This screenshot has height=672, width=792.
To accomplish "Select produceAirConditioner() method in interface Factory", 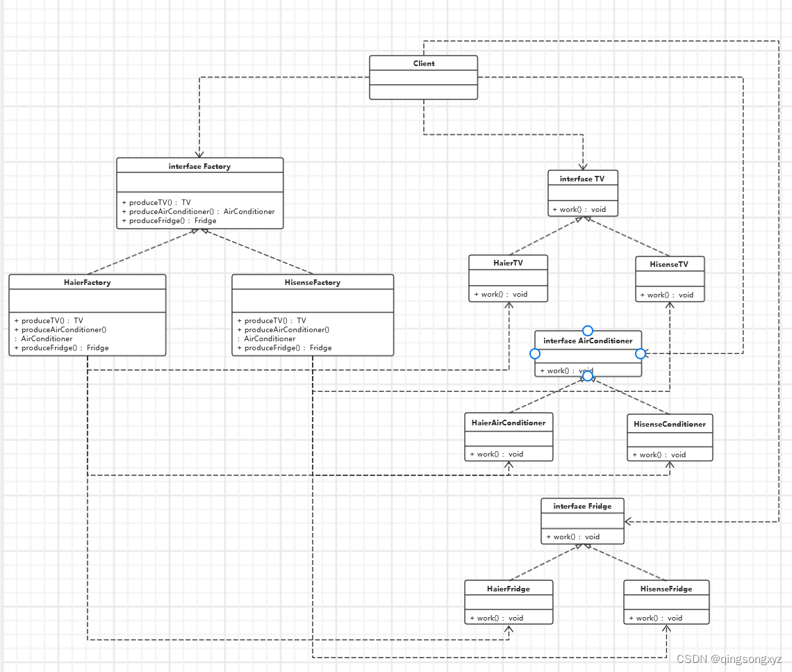I will 198,211.
